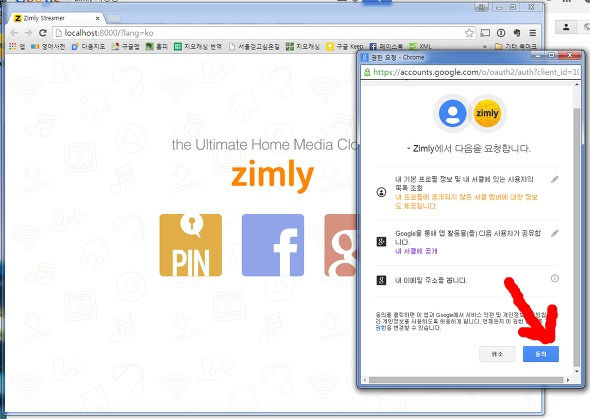Click the secure lock icon in popup URL bar
This screenshot has height=419, width=590.
coord(367,72)
